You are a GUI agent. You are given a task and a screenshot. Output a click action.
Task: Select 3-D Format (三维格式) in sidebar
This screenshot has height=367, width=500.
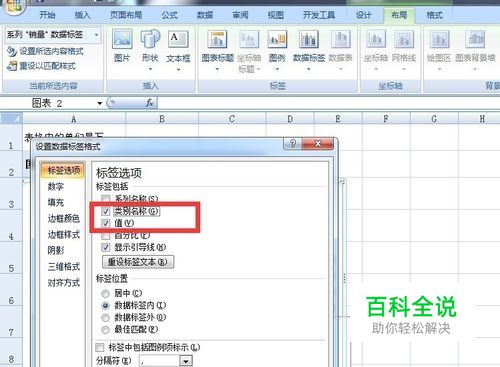(x=63, y=266)
